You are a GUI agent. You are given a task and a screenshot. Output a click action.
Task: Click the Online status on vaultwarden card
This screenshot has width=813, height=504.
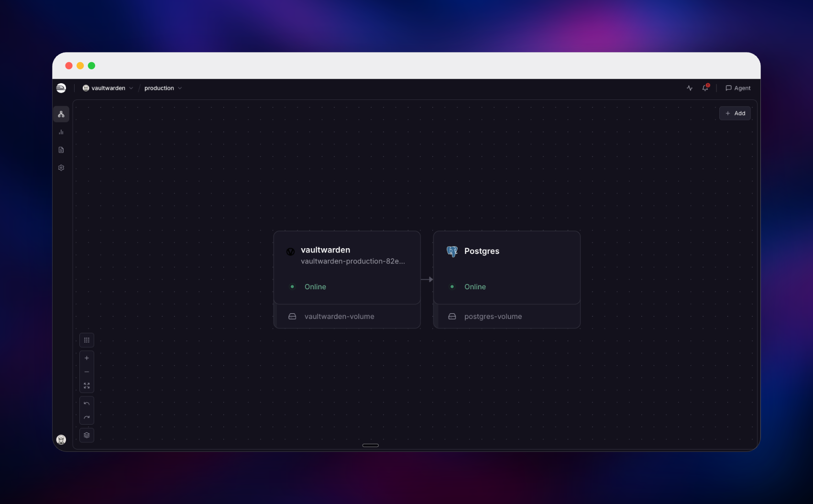[315, 287]
